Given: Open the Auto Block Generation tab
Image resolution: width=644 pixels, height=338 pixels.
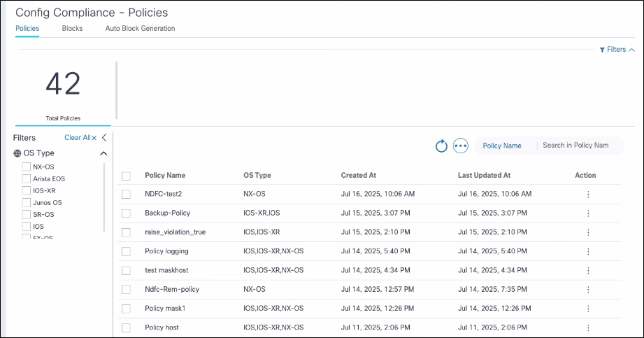Looking at the screenshot, I should [140, 29].
